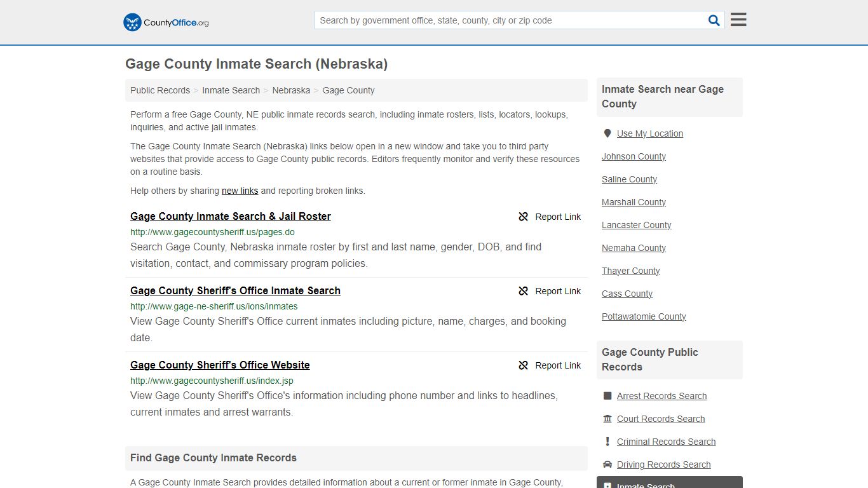
Task: Open Marshall County inmate search
Action: [x=634, y=202]
